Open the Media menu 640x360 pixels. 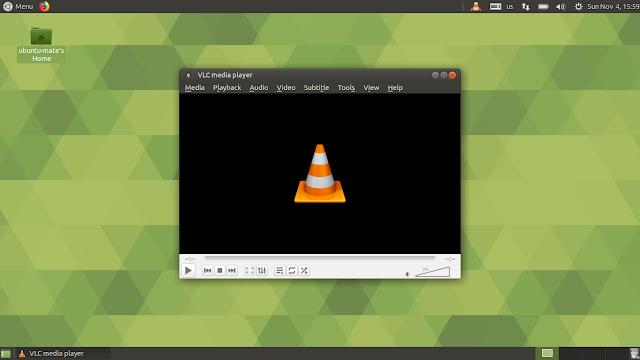pos(195,88)
